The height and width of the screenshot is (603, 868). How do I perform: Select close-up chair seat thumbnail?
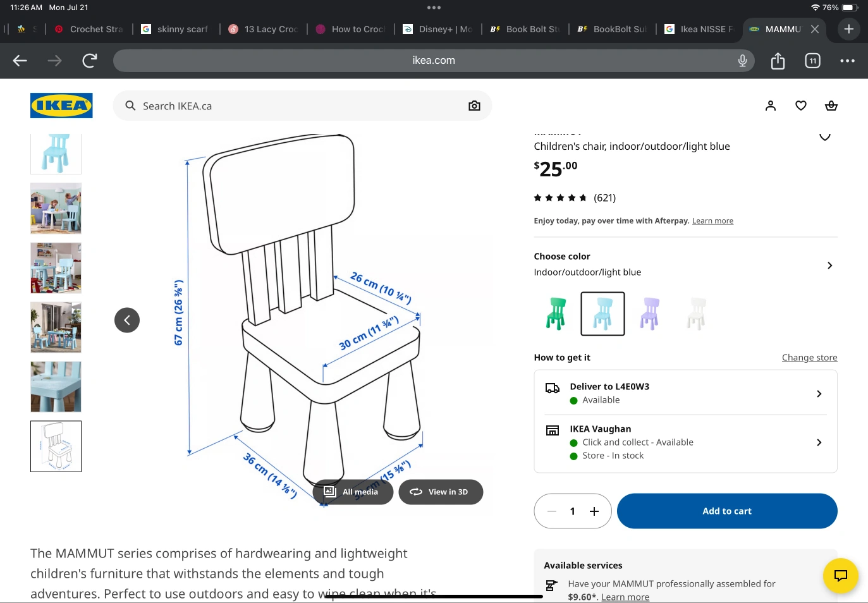[56, 387]
